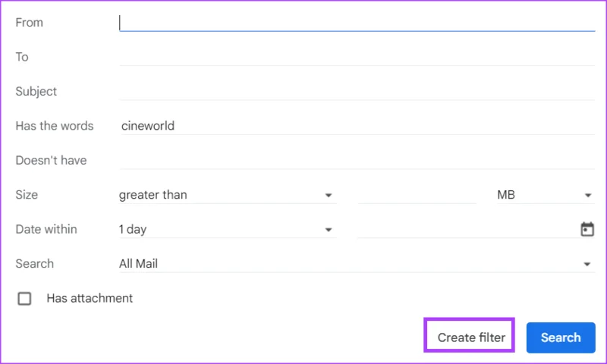Image resolution: width=607 pixels, height=364 pixels.
Task: Expand the '1 day' date within dropdown
Action: [227, 229]
